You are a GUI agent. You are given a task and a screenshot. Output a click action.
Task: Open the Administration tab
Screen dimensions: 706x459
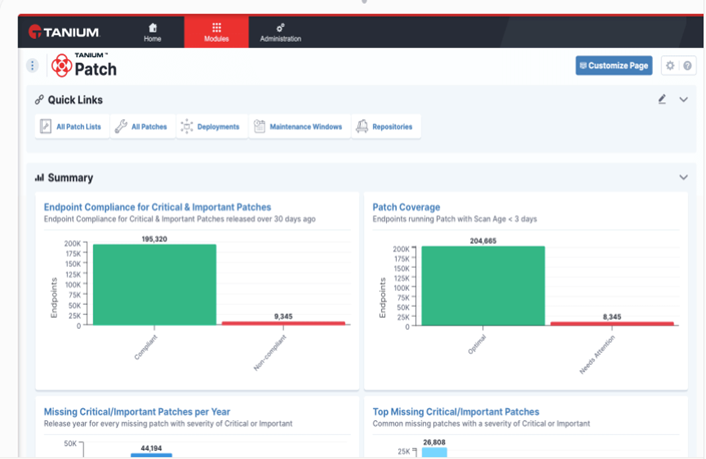point(280,32)
